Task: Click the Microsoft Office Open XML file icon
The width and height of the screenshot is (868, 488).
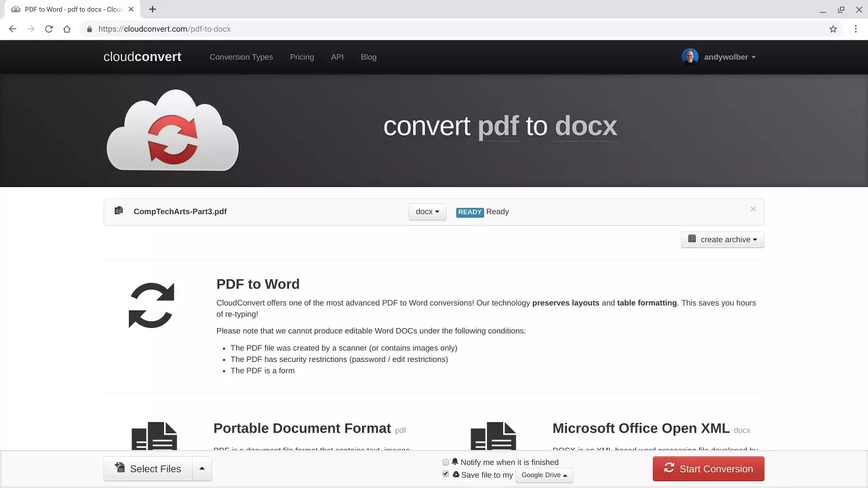Action: pyautogui.click(x=493, y=436)
